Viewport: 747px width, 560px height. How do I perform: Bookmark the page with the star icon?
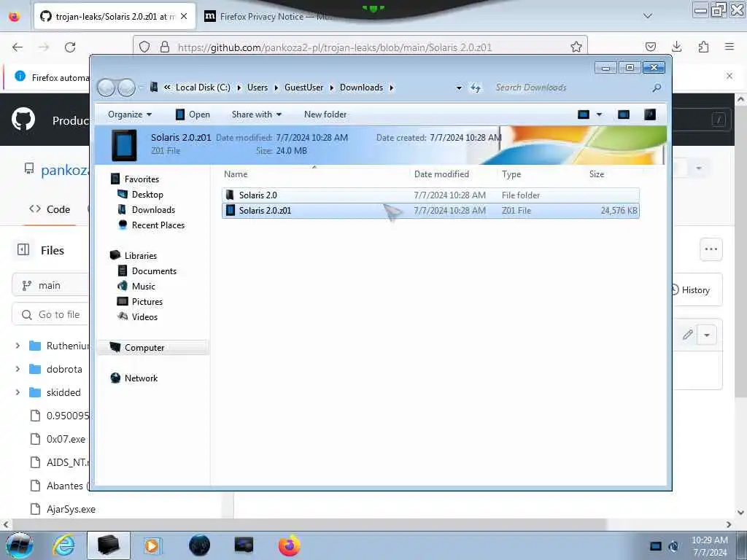tap(576, 47)
